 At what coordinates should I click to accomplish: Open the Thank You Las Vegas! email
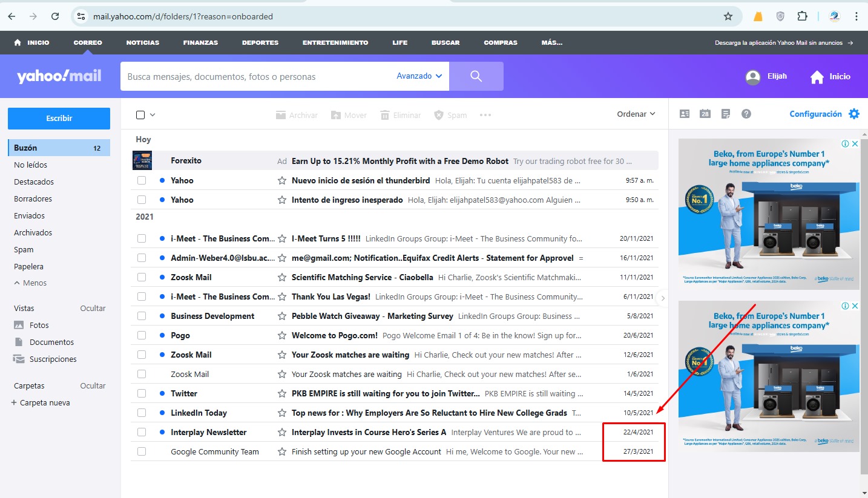pos(395,297)
